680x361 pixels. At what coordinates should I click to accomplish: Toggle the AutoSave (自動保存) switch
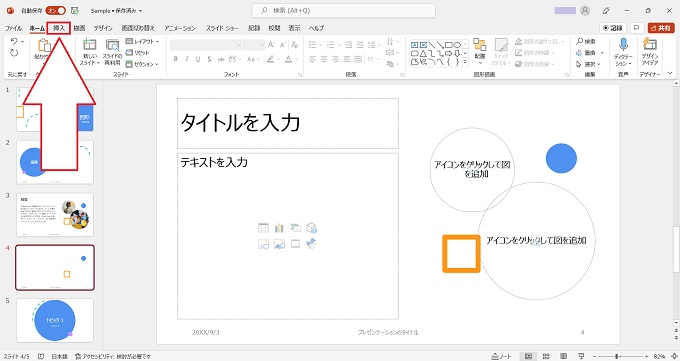coord(56,10)
